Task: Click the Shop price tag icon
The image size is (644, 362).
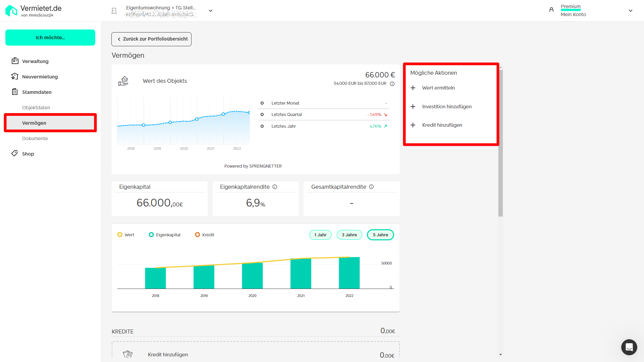Action: click(x=14, y=154)
